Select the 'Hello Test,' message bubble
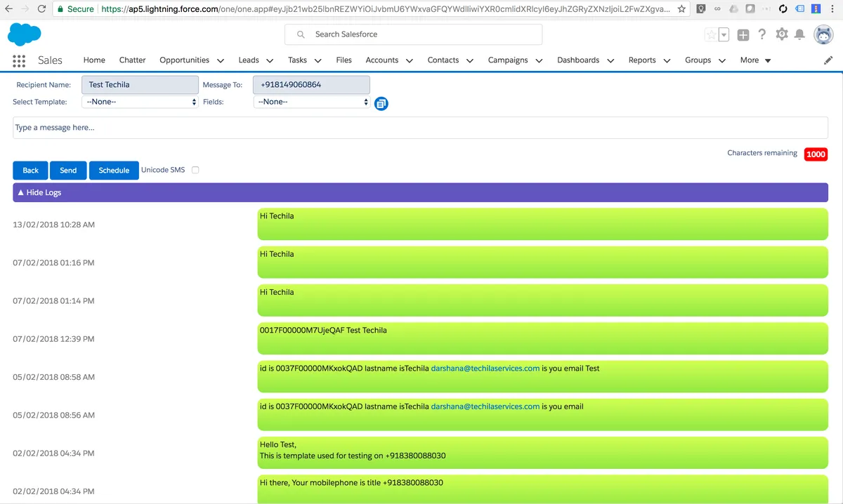843x504 pixels. [x=543, y=453]
